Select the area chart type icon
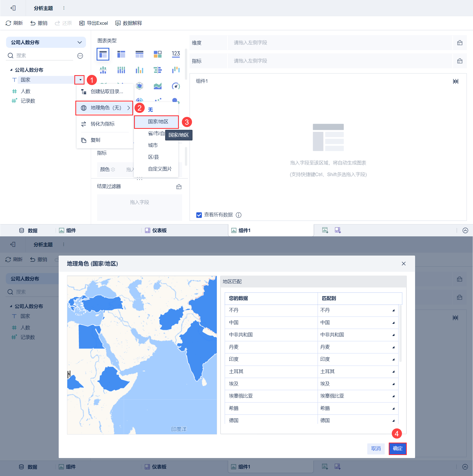 click(158, 86)
